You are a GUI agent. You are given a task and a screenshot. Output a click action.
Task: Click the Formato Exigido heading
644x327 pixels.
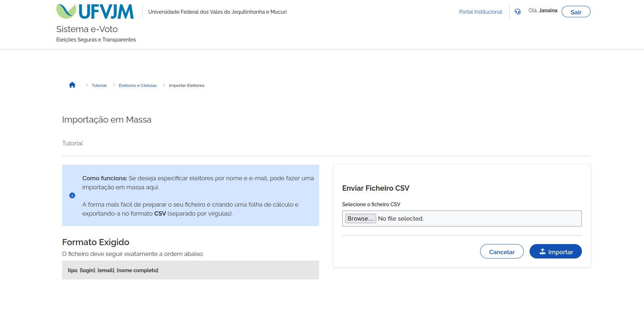click(96, 242)
